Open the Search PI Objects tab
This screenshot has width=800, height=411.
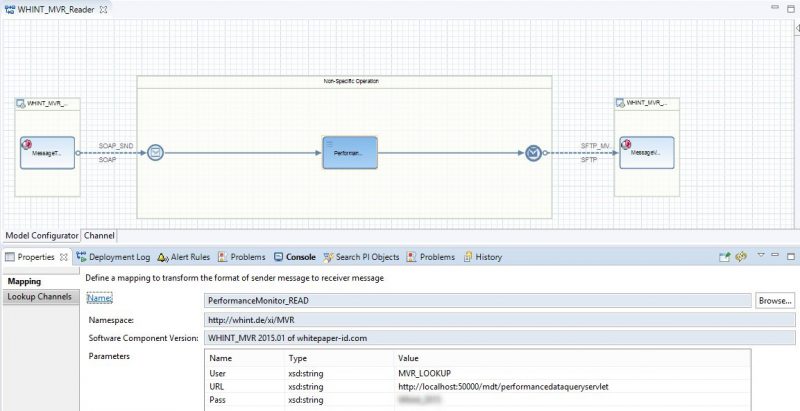pyautogui.click(x=360, y=257)
